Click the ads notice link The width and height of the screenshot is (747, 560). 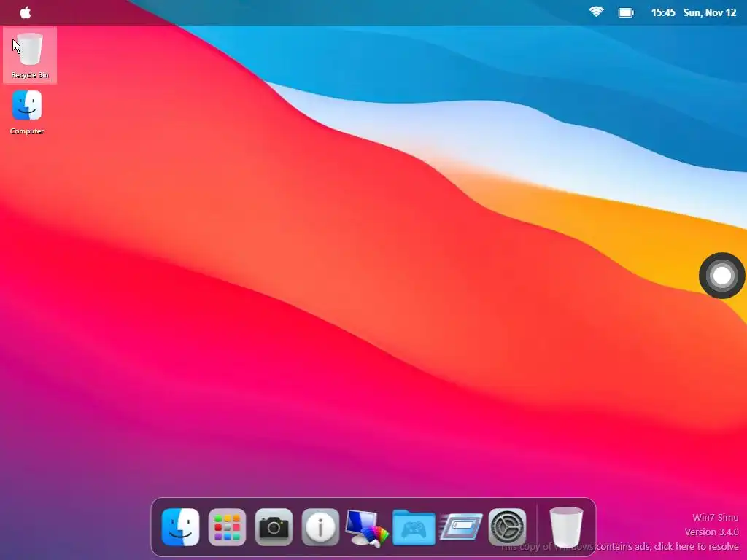coord(620,547)
